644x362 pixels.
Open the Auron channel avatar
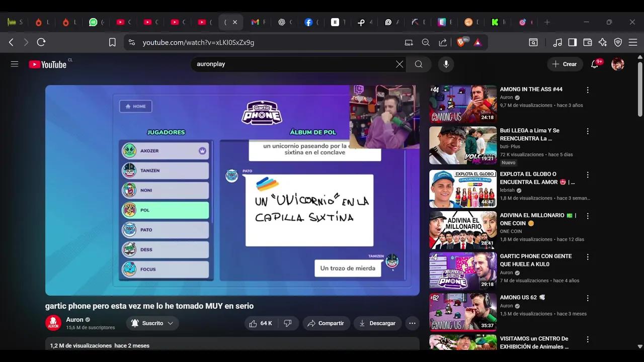53,323
